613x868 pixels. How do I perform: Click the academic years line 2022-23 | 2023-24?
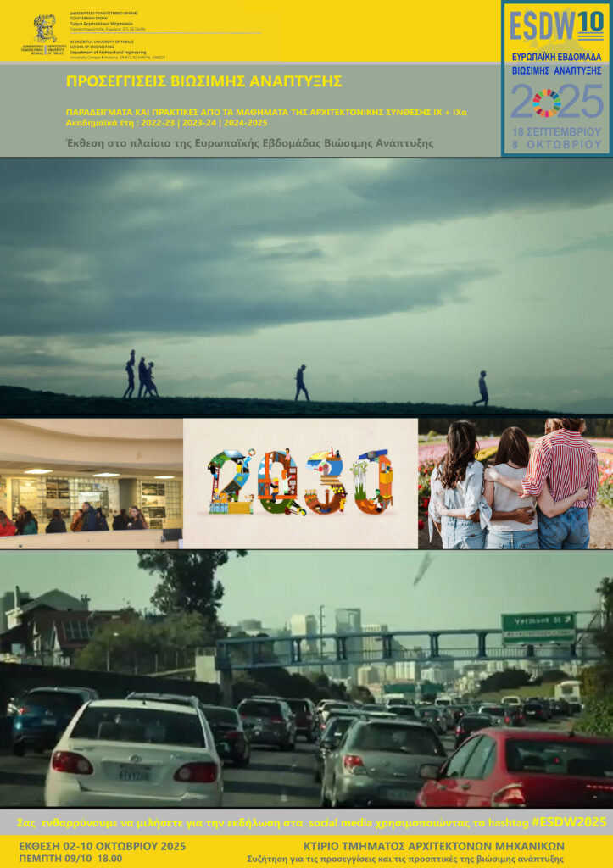coord(167,123)
